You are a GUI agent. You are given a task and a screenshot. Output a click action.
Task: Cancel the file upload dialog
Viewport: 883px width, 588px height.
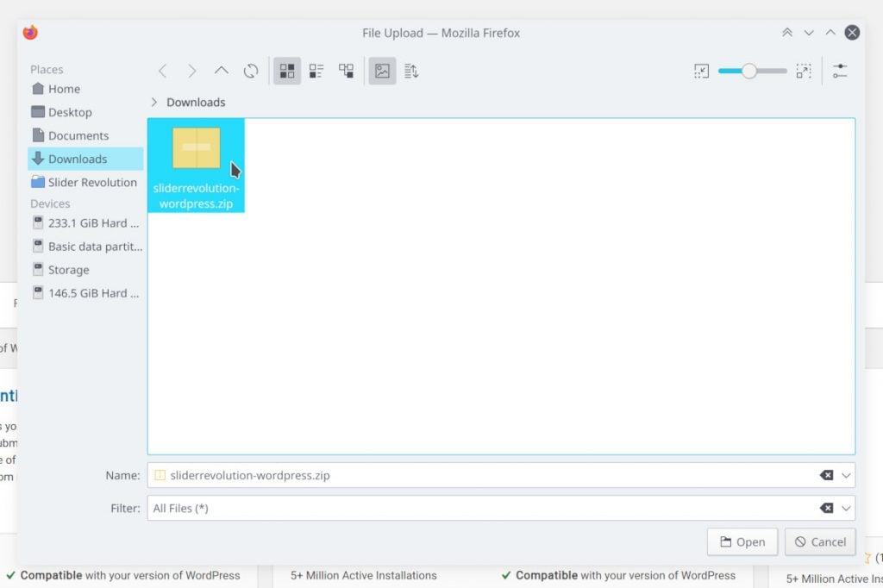click(x=820, y=542)
